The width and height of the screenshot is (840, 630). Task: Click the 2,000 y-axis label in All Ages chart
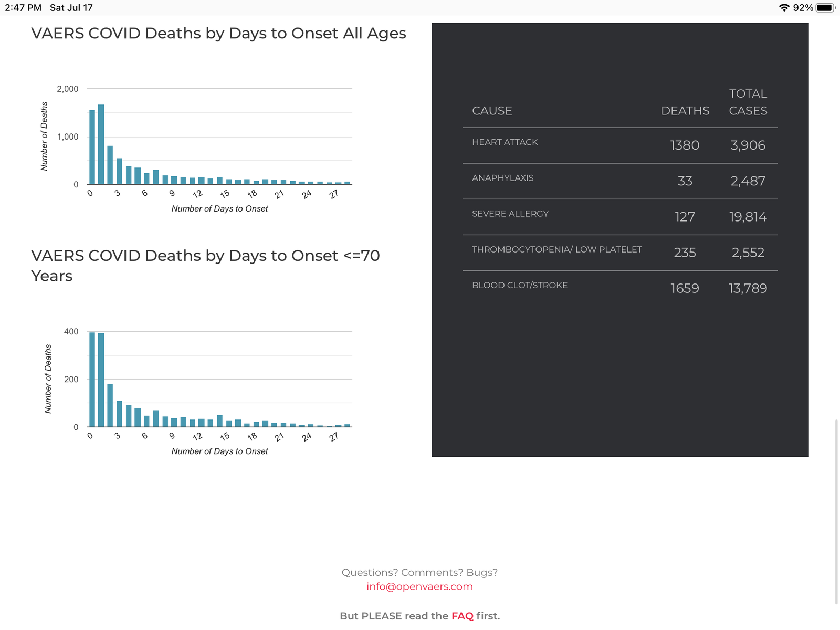pyautogui.click(x=68, y=89)
